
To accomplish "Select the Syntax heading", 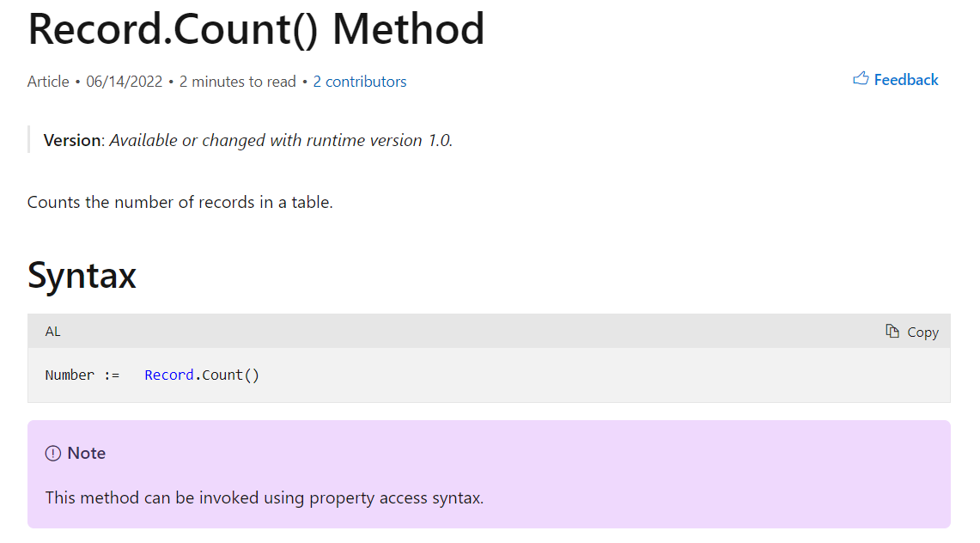I will 82,276.
